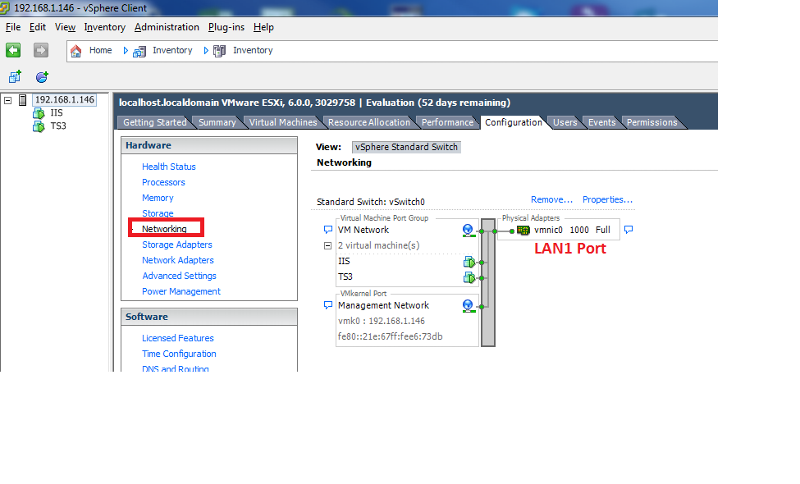Open Health Status under Hardware
Screen dimensions: 800x484
click(x=169, y=167)
